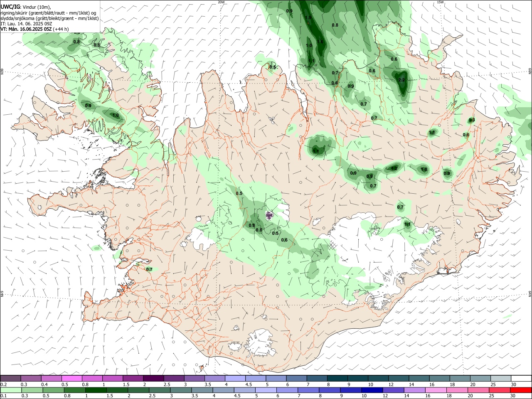This screenshot has width=532, height=399.
Task: Click the '0.2' label in the snow legend
Action: 3,384
